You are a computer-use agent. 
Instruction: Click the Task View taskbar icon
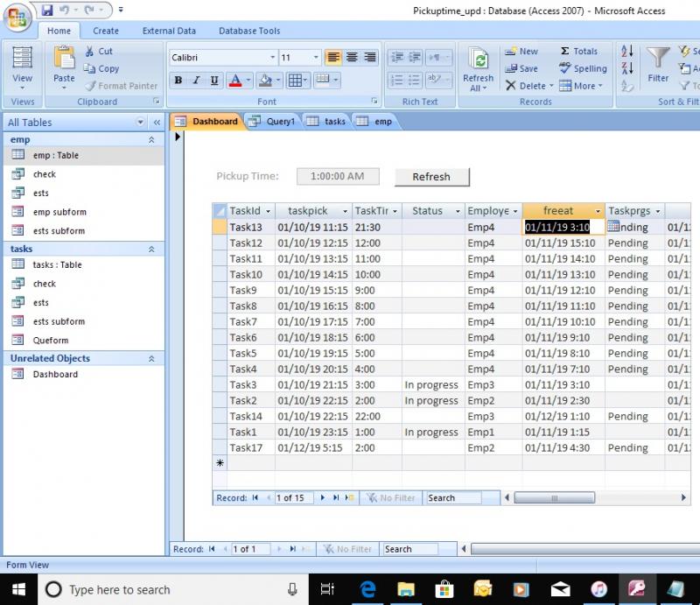pos(327,590)
